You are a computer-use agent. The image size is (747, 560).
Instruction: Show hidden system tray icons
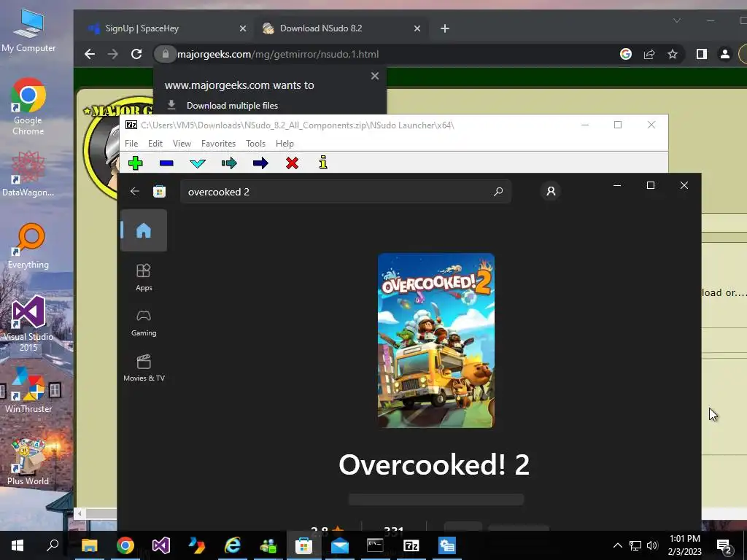coord(617,545)
